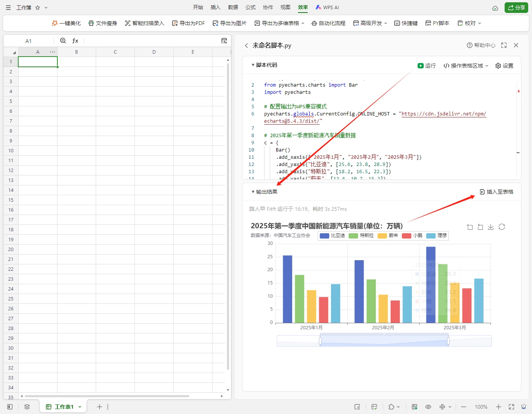Collapse the 脚本代码 section
The height and width of the screenshot is (414, 532).
pyautogui.click(x=253, y=65)
